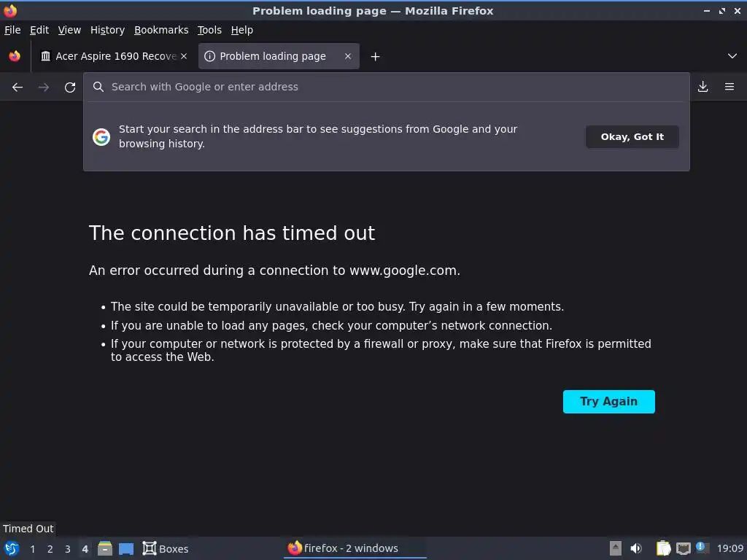
Task: Switch to workspace 2
Action: [50, 549]
